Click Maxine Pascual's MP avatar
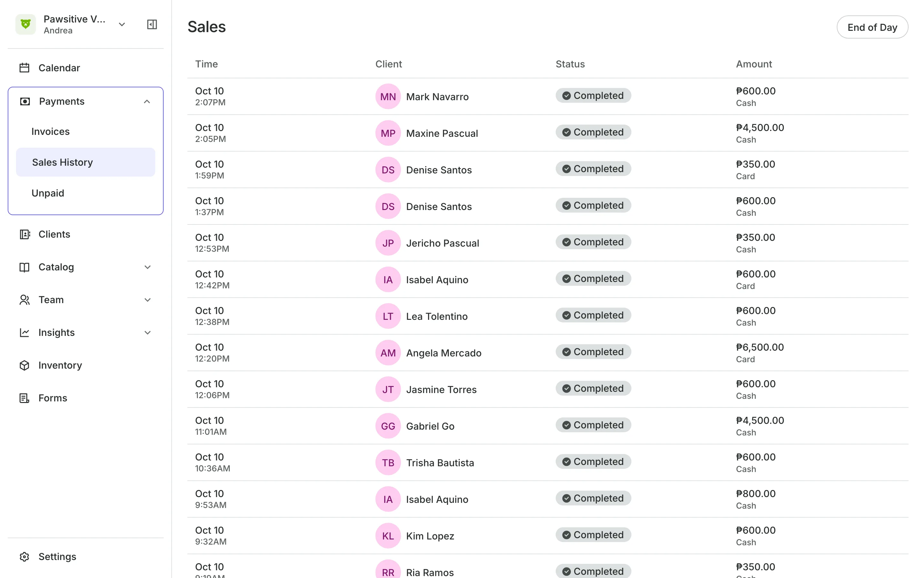 tap(388, 133)
